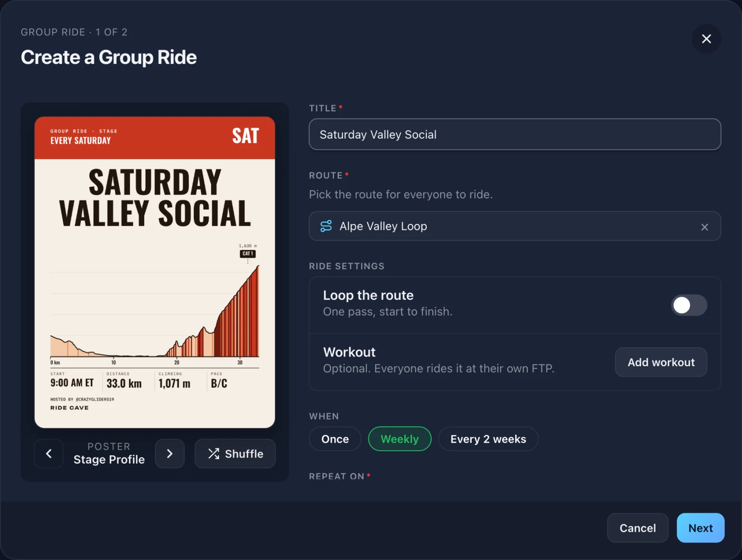Click the Add workout button
Viewport: 742px width, 560px height.
tap(661, 362)
